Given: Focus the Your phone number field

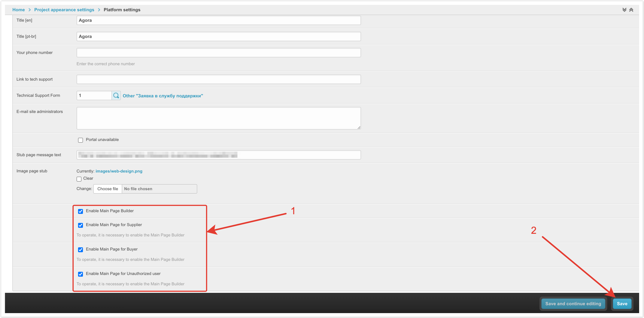Looking at the screenshot, I should tap(218, 53).
